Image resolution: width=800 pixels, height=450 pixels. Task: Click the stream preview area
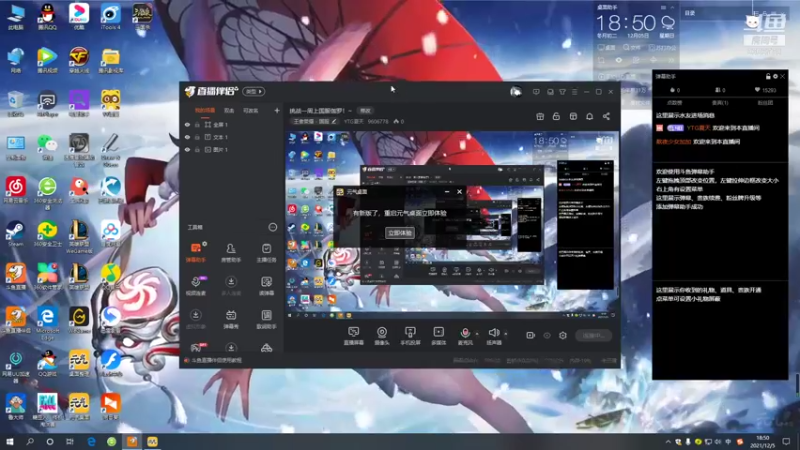coord(452,224)
